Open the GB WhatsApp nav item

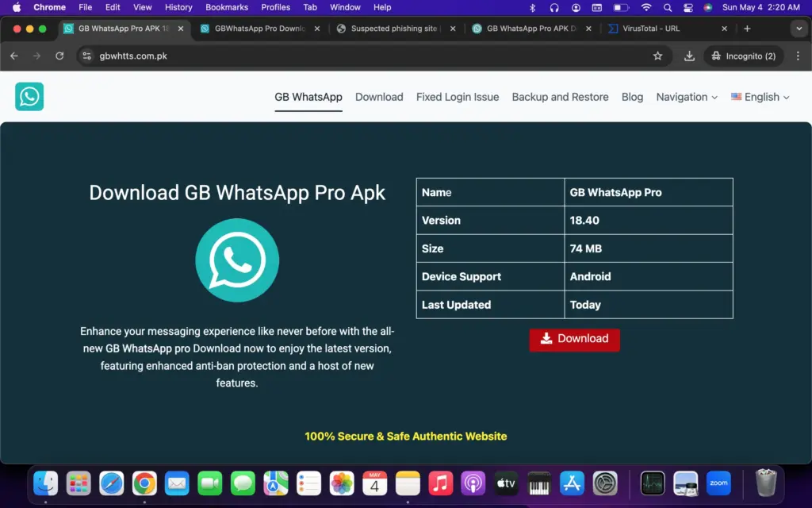(x=308, y=97)
